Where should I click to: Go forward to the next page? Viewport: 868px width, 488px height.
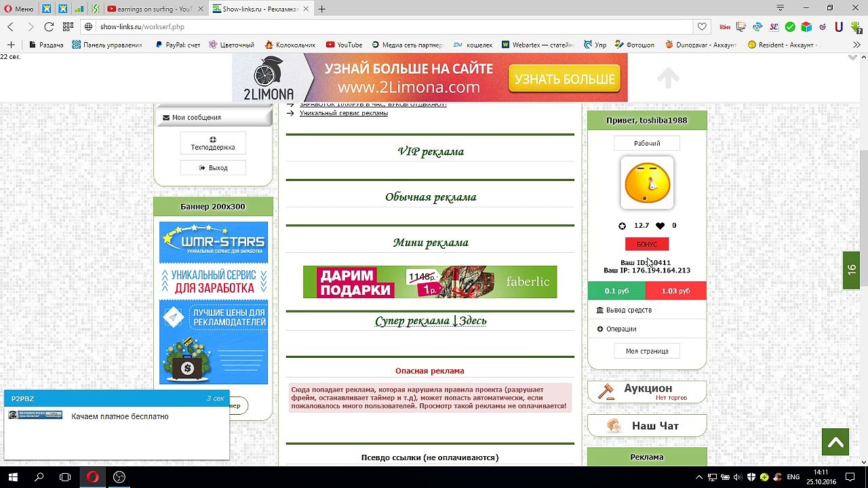click(30, 26)
